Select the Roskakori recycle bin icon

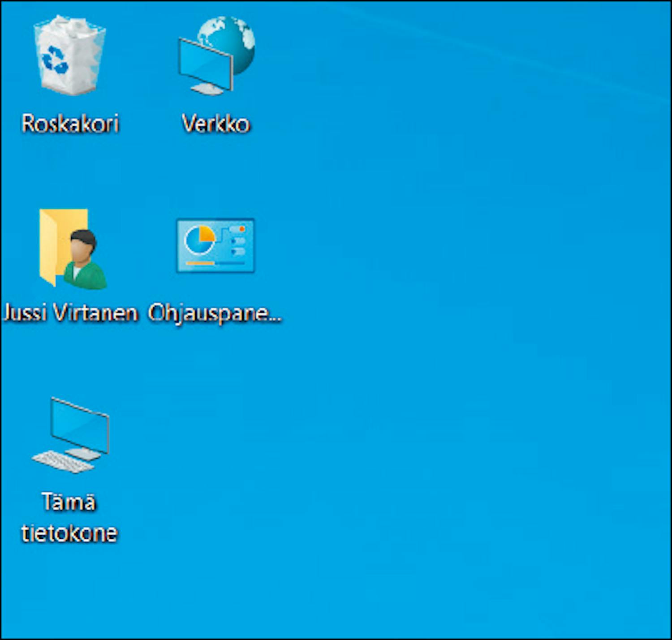tap(70, 55)
